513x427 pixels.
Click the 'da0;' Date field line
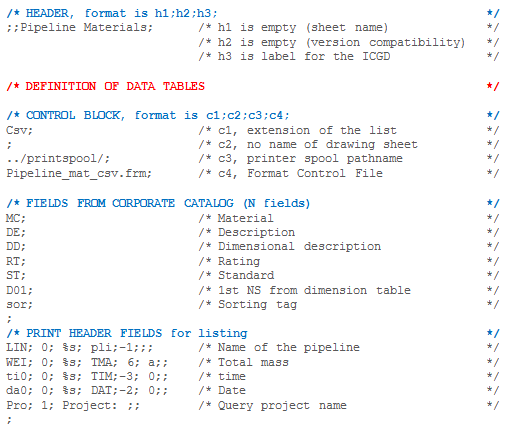tap(87, 390)
